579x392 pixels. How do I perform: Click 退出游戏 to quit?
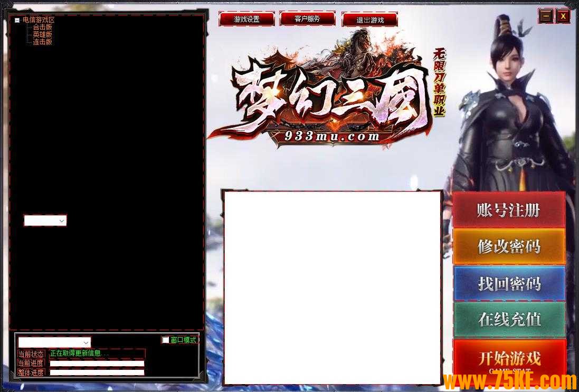coord(370,20)
